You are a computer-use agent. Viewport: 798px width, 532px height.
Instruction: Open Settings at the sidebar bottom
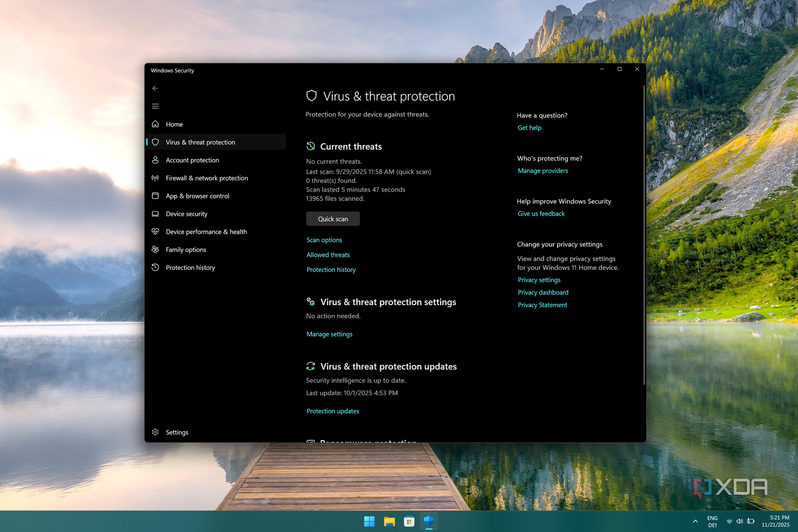pyautogui.click(x=216, y=432)
